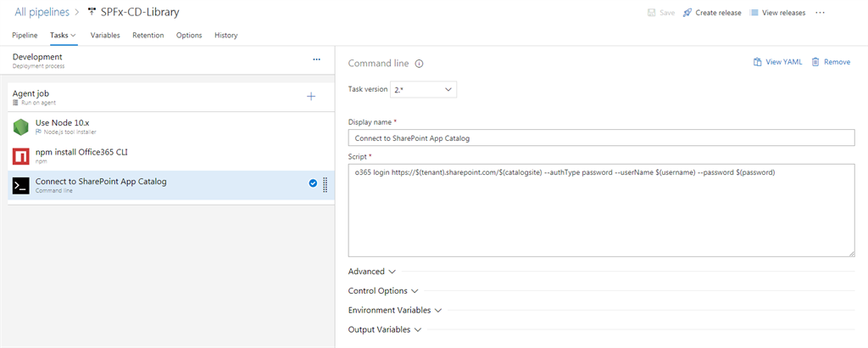The height and width of the screenshot is (348, 868).
Task: Click the add task plus icon
Action: point(311,97)
